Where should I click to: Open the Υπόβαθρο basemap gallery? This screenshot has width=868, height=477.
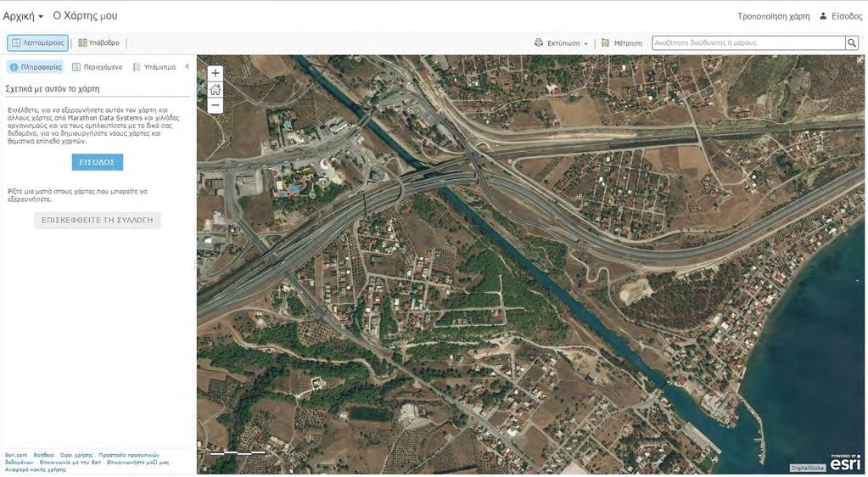point(99,42)
